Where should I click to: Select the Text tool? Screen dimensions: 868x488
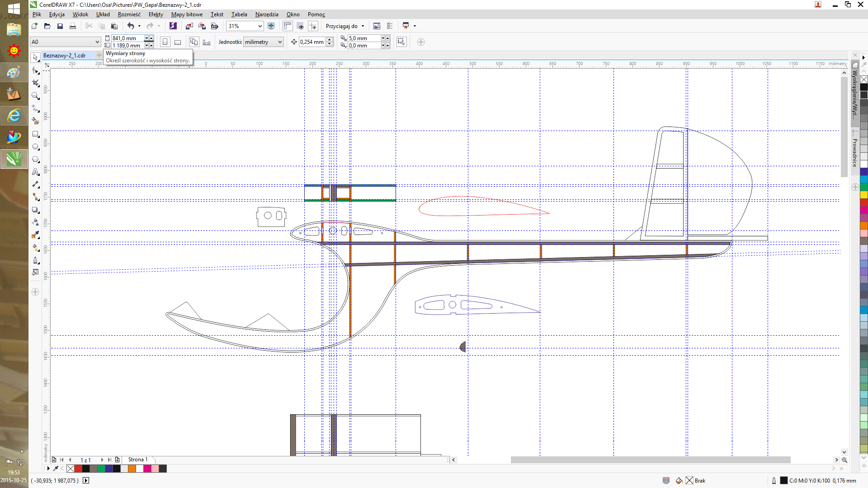point(36,172)
